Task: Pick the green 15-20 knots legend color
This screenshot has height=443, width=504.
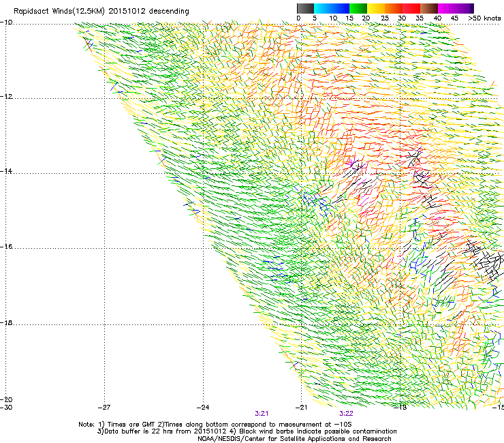Action: 358,8
